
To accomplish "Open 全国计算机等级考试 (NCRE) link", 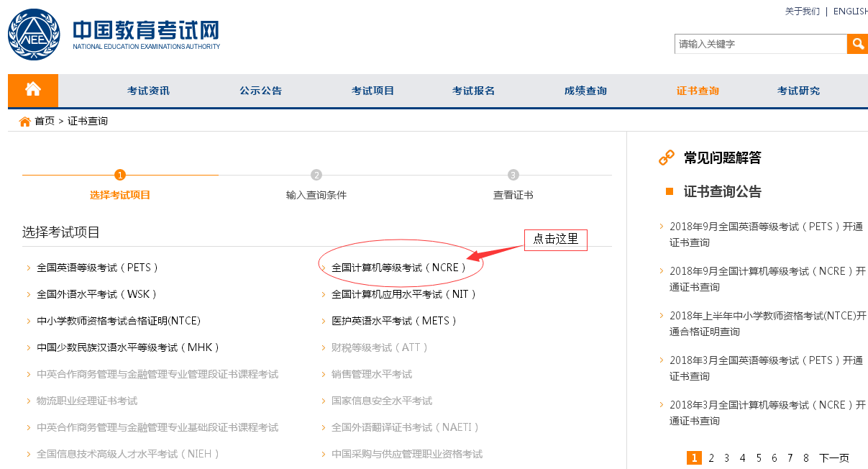I will [x=399, y=268].
